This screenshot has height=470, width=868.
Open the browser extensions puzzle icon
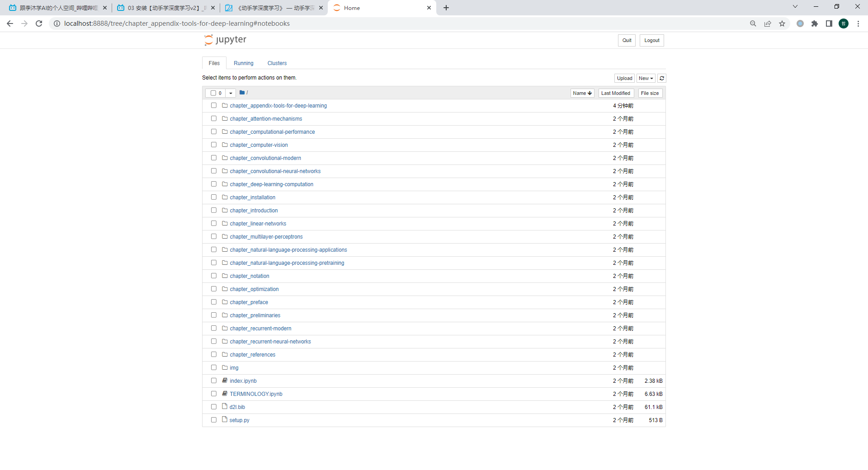click(815, 23)
